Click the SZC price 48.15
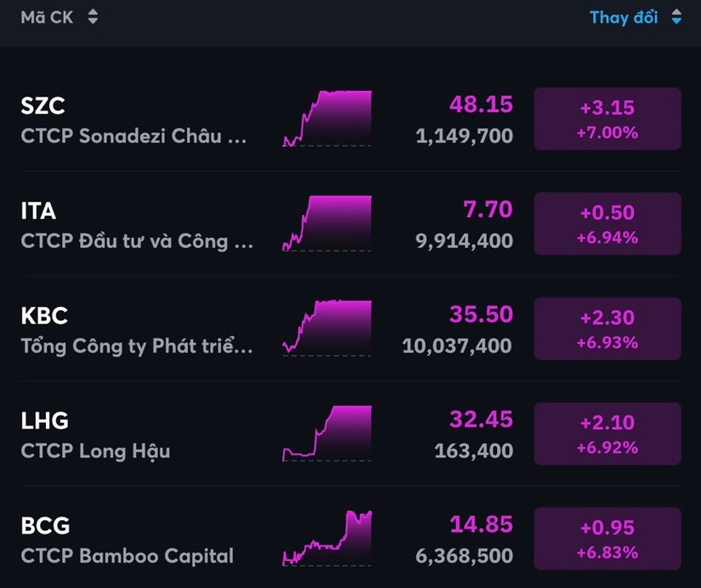Image resolution: width=701 pixels, height=588 pixels. pos(481,105)
